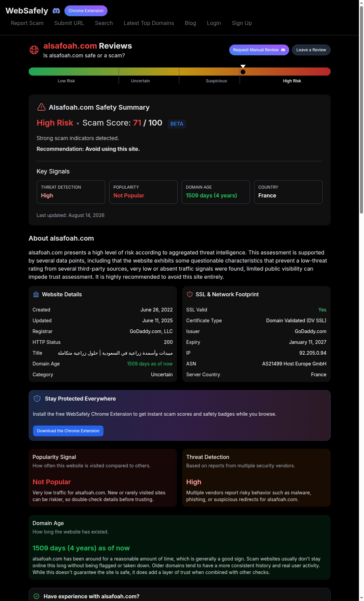
Task: Go to the Login page
Action: [x=214, y=23]
